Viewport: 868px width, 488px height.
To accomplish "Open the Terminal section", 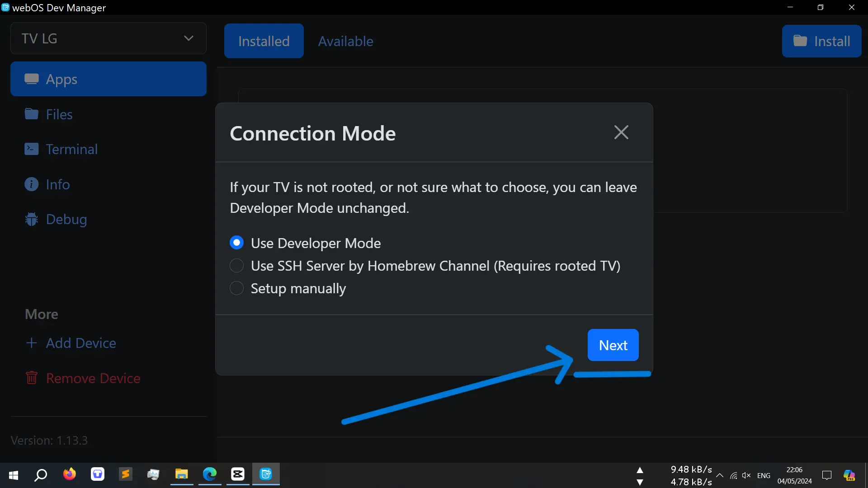I will [72, 149].
